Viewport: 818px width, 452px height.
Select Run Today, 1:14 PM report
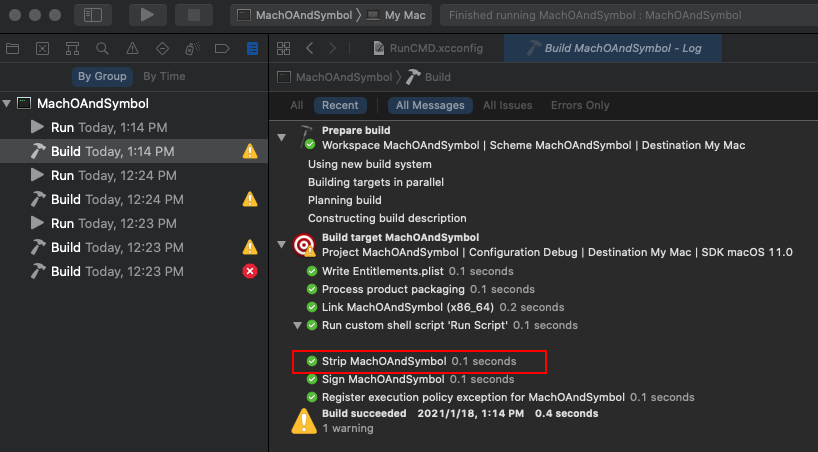tap(134, 127)
